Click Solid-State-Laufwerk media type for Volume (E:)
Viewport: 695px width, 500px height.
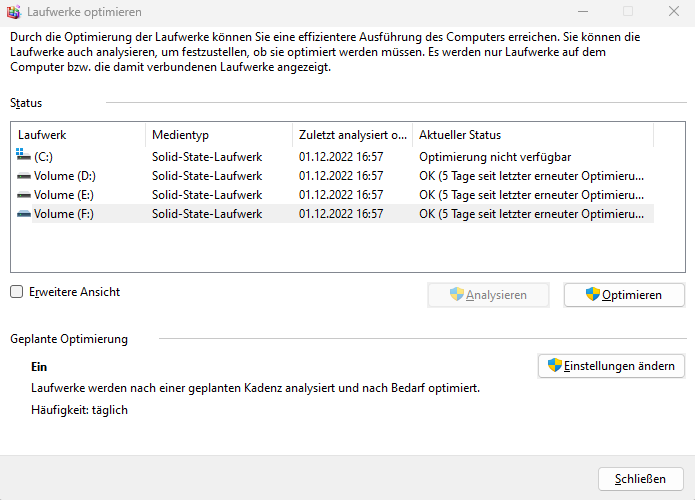click(x=207, y=195)
